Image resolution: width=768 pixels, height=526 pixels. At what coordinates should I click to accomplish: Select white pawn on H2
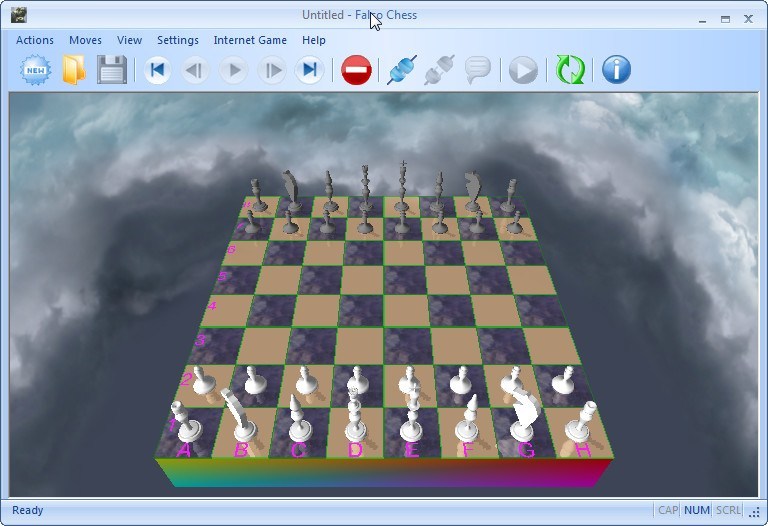(x=563, y=382)
